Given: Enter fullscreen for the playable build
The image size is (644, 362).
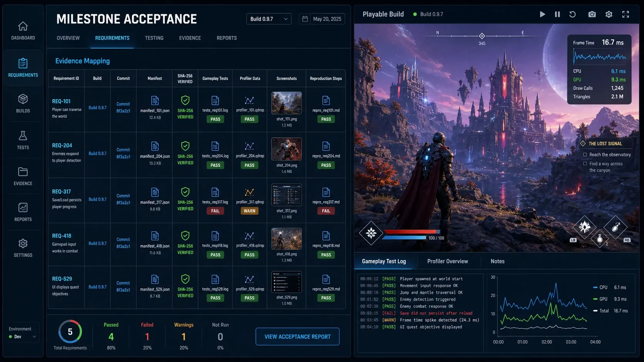Looking at the screenshot, I should (626, 14).
